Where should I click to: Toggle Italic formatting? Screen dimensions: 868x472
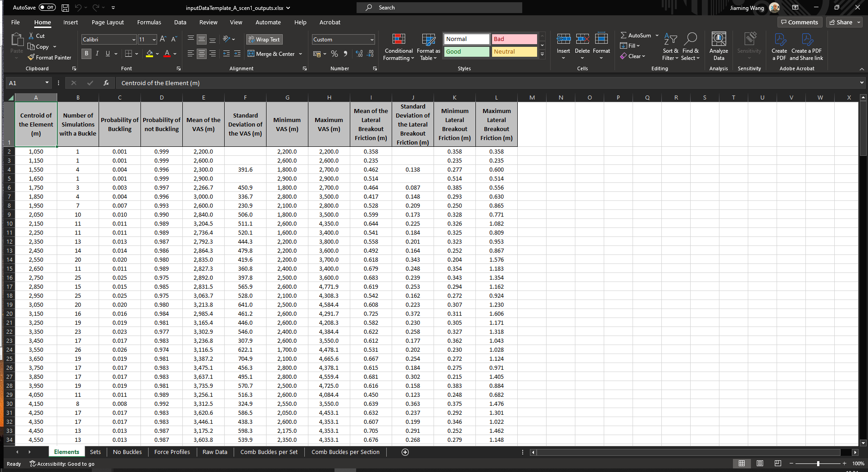[x=97, y=54]
